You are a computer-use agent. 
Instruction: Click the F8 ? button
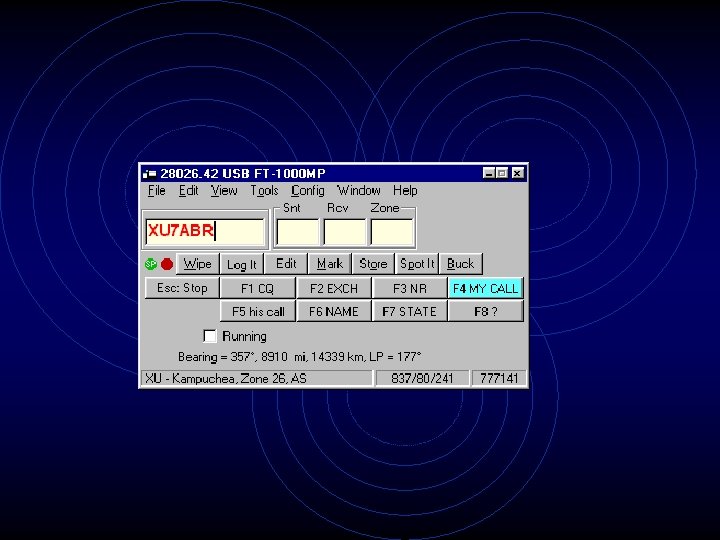pyautogui.click(x=485, y=311)
